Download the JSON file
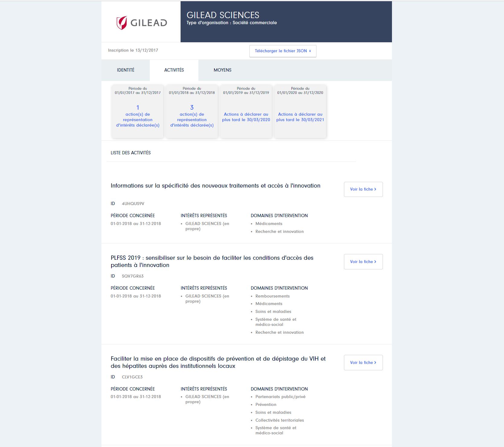The image size is (504, 447). pos(283,51)
